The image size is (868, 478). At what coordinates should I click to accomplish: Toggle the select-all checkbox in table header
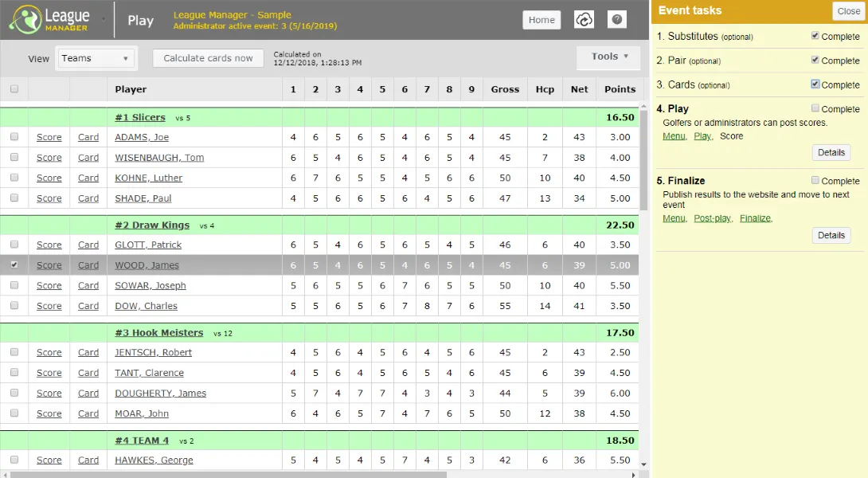tap(14, 89)
